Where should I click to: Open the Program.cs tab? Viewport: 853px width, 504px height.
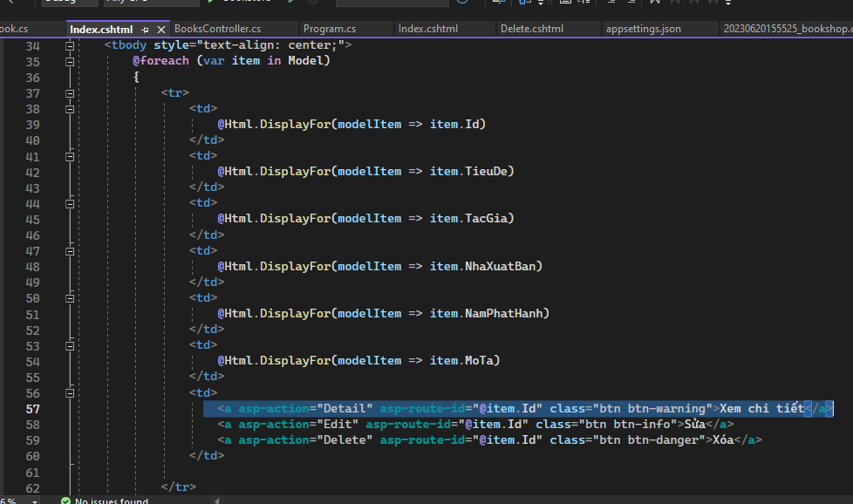click(x=330, y=29)
